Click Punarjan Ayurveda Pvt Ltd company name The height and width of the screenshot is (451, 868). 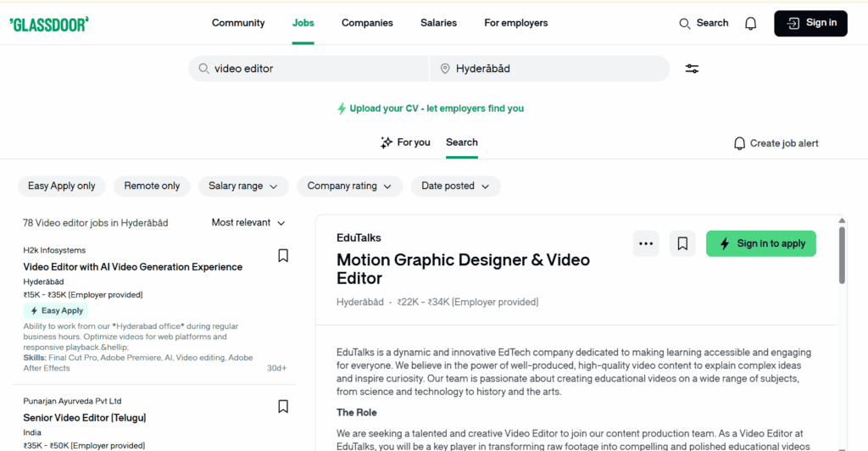tap(72, 401)
